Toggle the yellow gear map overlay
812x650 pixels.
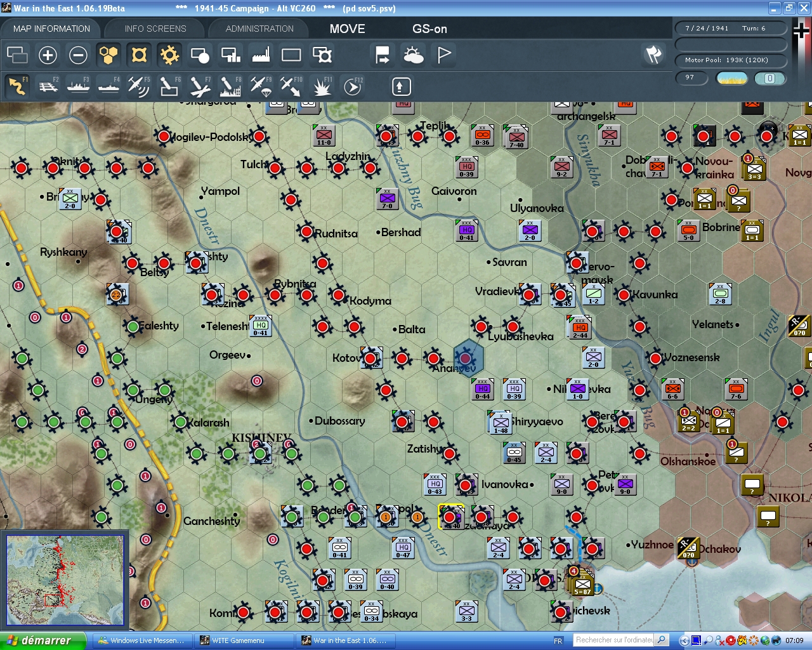click(x=169, y=55)
